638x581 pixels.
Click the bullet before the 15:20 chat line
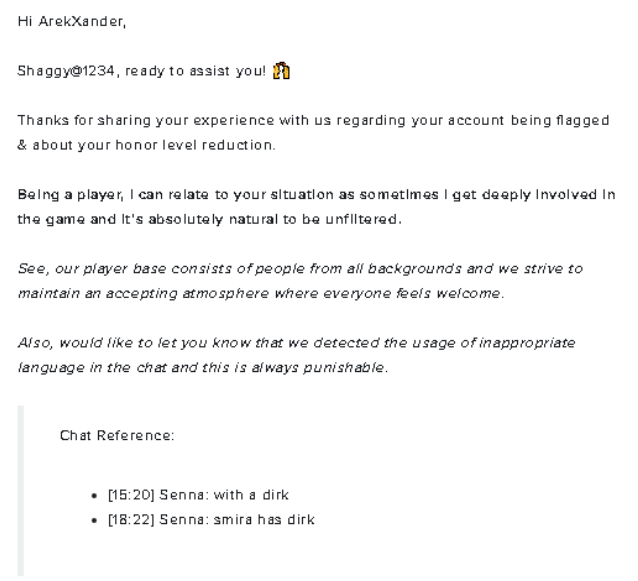pyautogui.click(x=95, y=496)
